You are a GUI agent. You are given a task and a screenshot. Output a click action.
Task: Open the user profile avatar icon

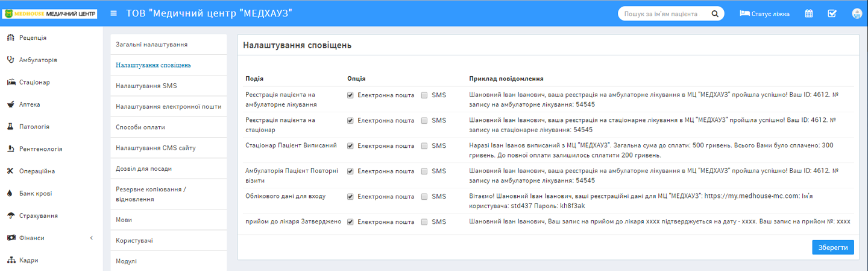(856, 13)
